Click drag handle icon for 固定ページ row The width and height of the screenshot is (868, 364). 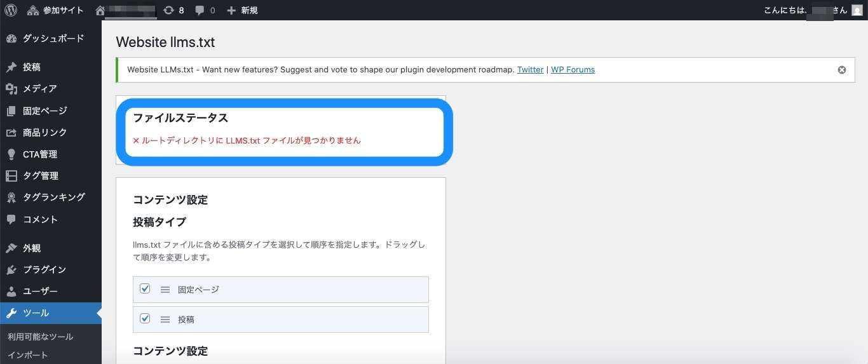pyautogui.click(x=165, y=290)
